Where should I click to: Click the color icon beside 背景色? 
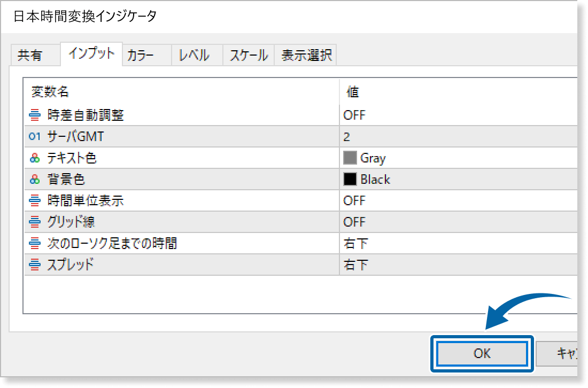(35, 180)
